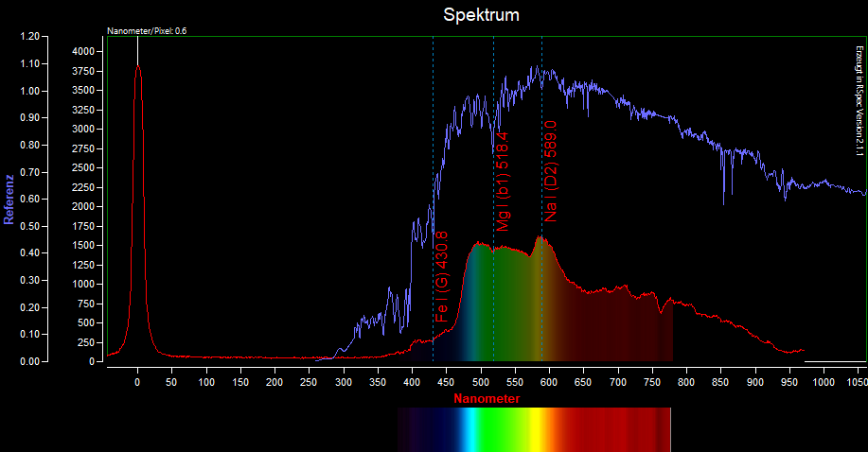Viewport: 868px width, 452px height.
Task: Click the 1.00 Referenz scale value
Action: click(x=30, y=92)
